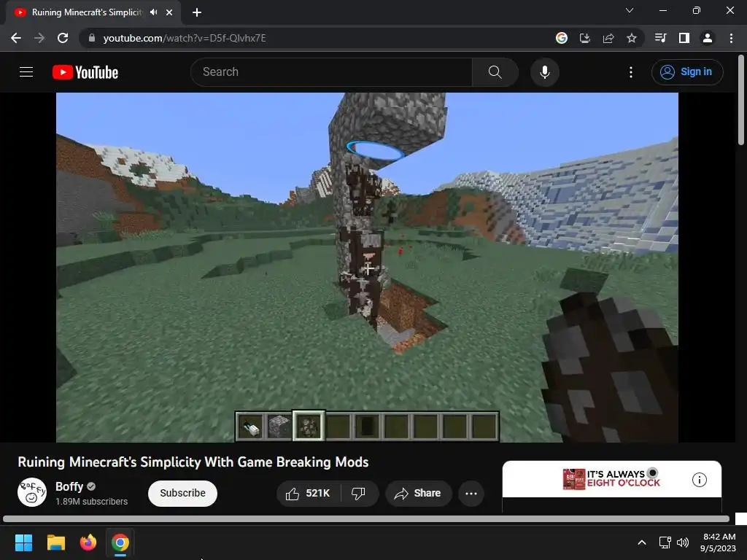Close the YouTube tab
Viewport: 747px width, 560px height.
(x=169, y=12)
